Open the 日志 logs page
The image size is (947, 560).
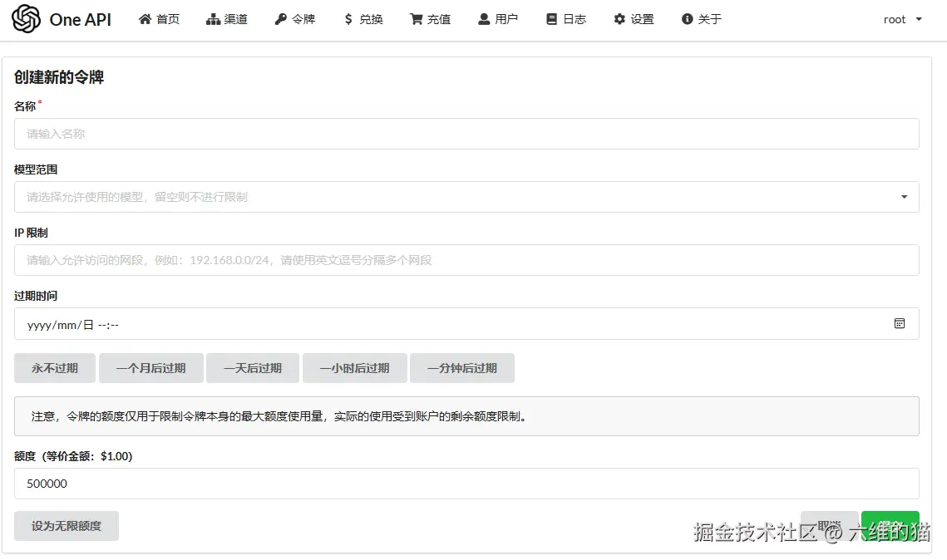tap(566, 19)
